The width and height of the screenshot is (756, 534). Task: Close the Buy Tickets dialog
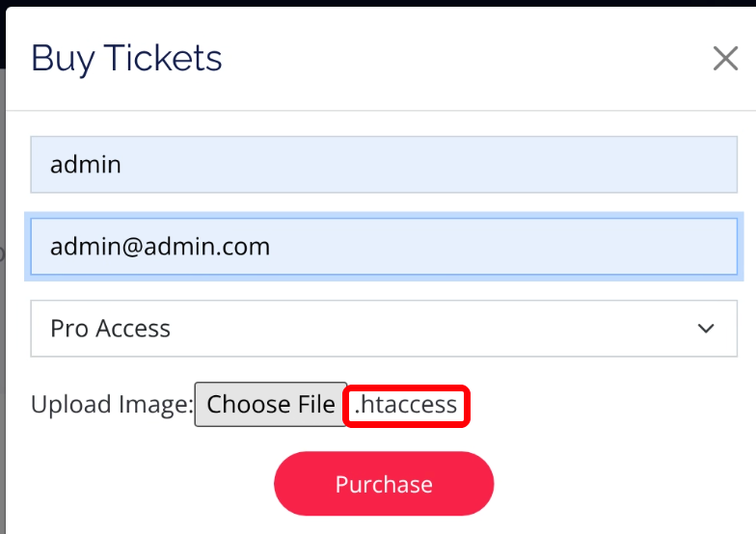[x=725, y=59]
